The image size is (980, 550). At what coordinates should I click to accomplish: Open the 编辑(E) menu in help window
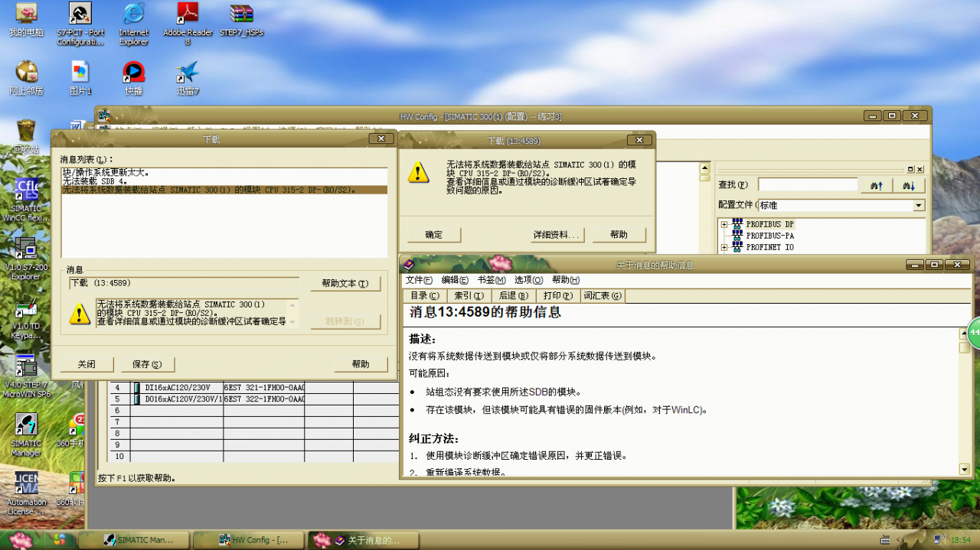tap(455, 280)
